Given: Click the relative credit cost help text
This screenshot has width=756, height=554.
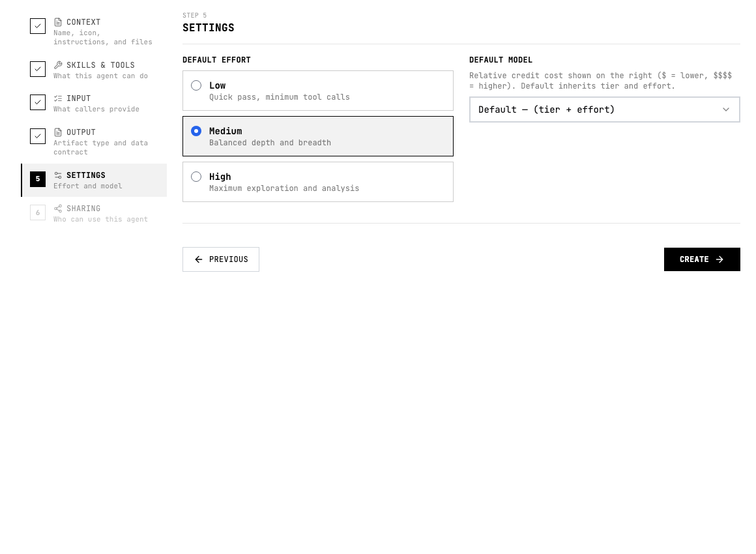Looking at the screenshot, I should (x=600, y=81).
